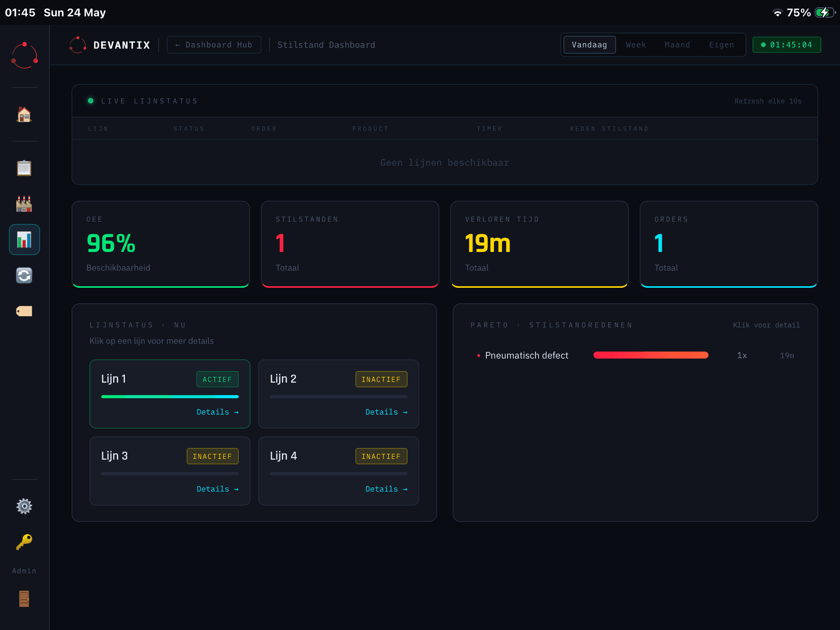Select the bar chart dashboard icon

pyautogui.click(x=24, y=240)
